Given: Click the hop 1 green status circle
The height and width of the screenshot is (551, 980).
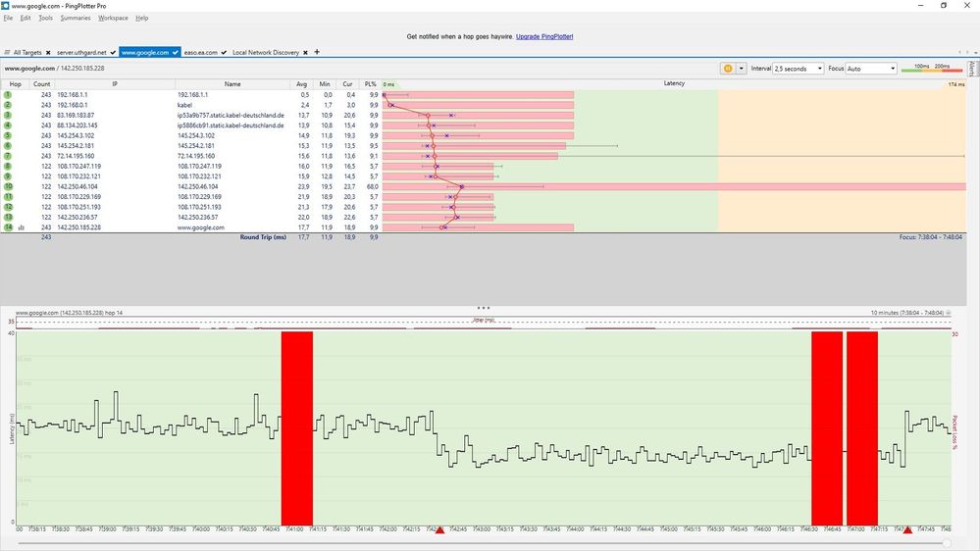Looking at the screenshot, I should (8, 95).
